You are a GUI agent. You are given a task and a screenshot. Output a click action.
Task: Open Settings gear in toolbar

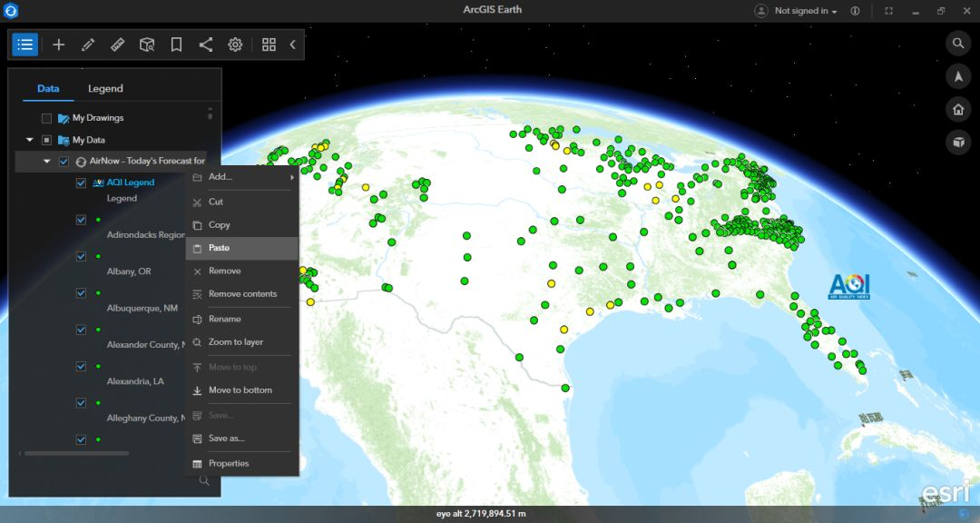pos(235,44)
